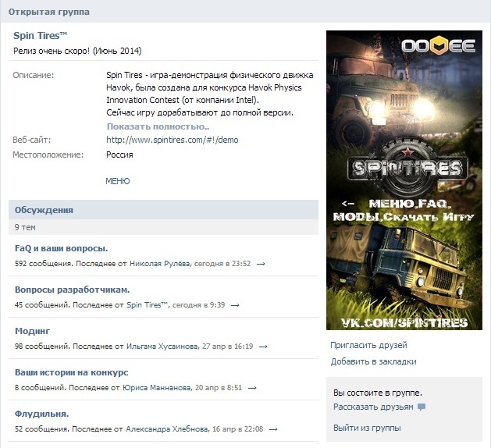Click Пригласить друзей
Viewport: 491px width, 448px height.
[368, 345]
